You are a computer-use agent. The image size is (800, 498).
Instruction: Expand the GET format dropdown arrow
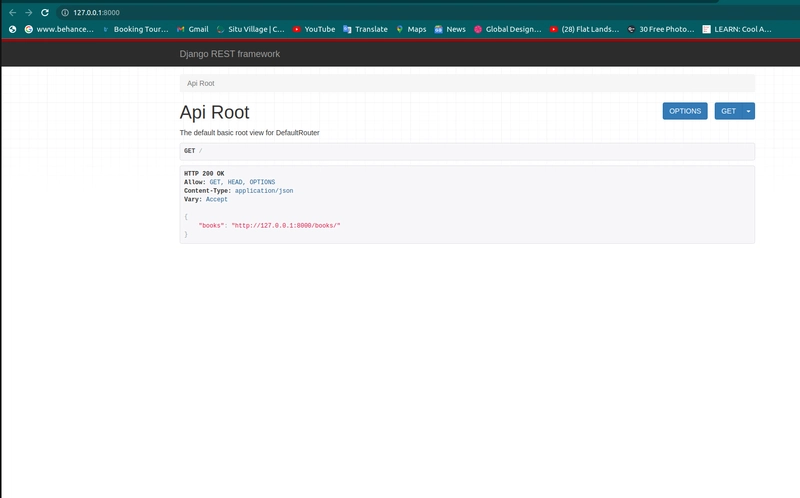tap(749, 111)
